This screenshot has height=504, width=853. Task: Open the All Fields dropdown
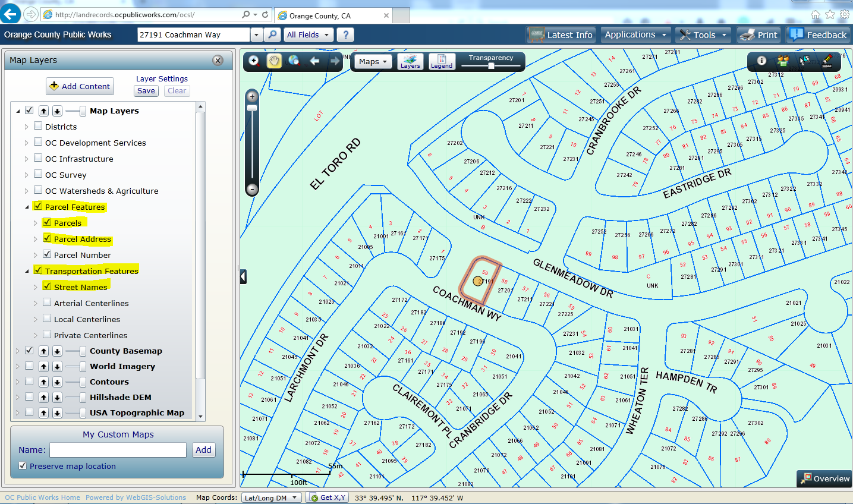pyautogui.click(x=308, y=35)
